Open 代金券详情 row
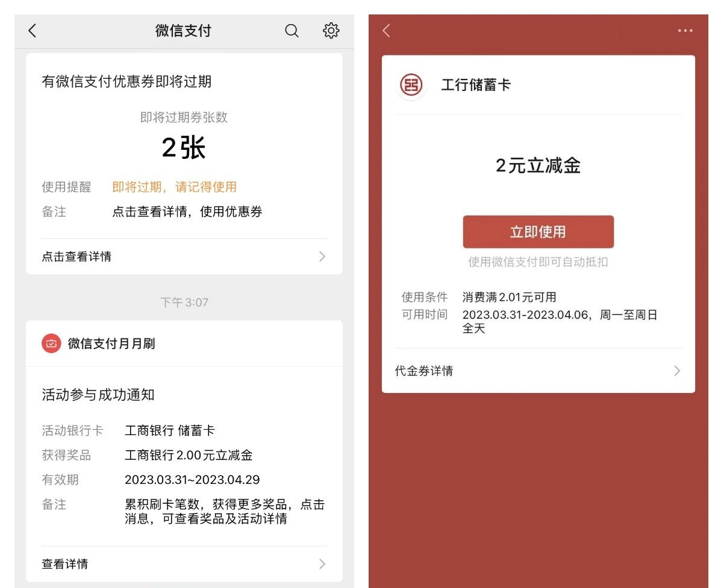Viewport: 718px width, 588px height. coord(538,371)
